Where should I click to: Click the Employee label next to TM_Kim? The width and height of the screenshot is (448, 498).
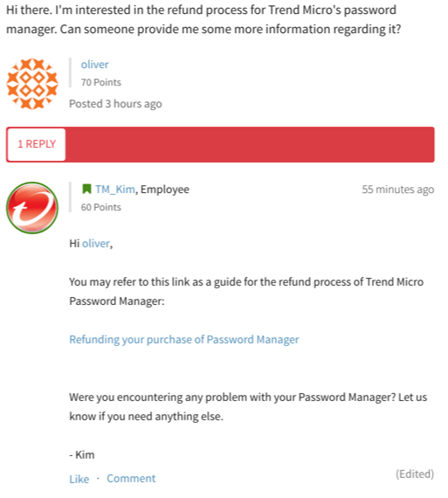pos(165,190)
